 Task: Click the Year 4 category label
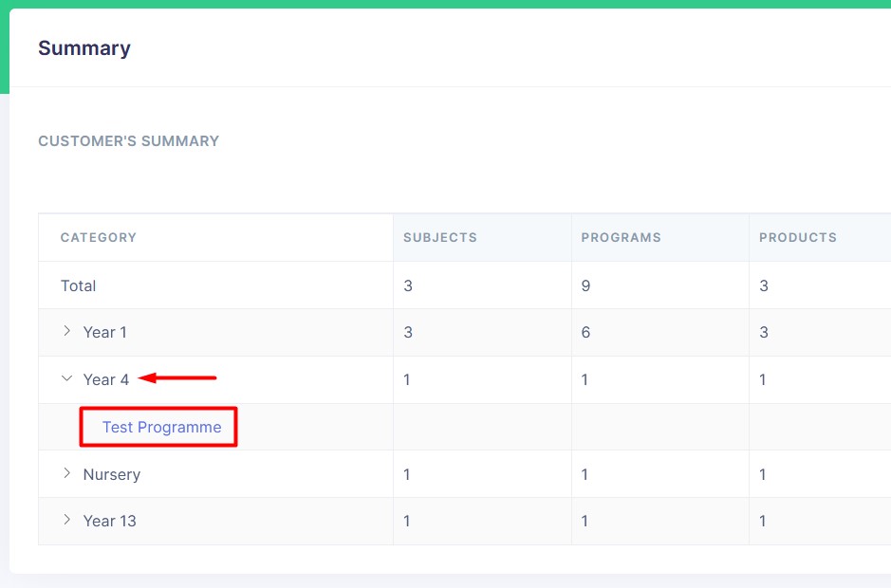(x=105, y=379)
